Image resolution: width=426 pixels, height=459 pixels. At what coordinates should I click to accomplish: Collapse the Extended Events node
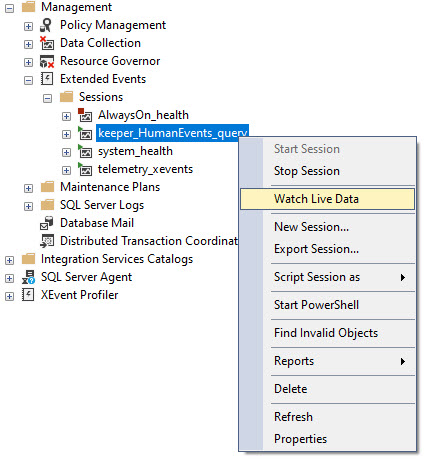coord(29,80)
